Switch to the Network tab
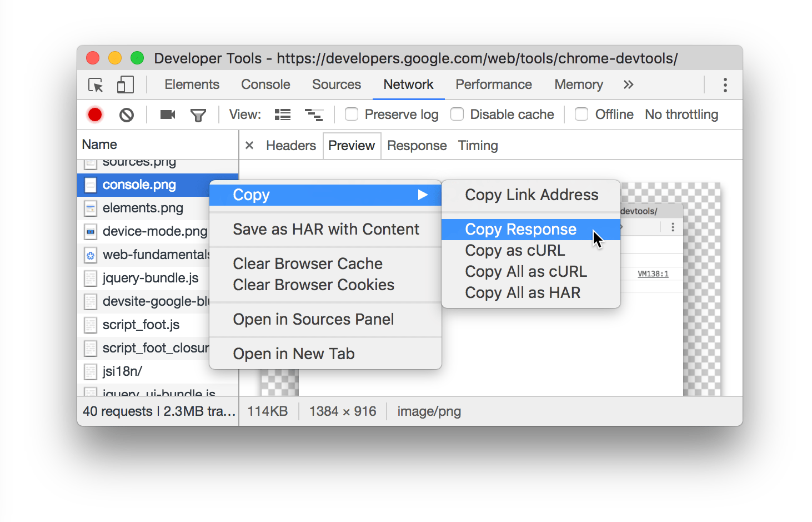The image size is (812, 522). click(x=409, y=84)
